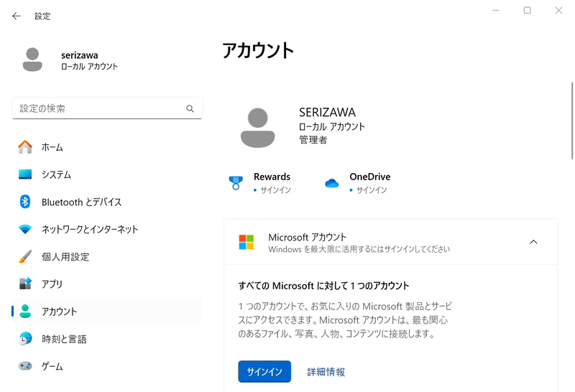Open ネットワークとインターネット settings
The width and height of the screenshot is (575, 392).
107,229
